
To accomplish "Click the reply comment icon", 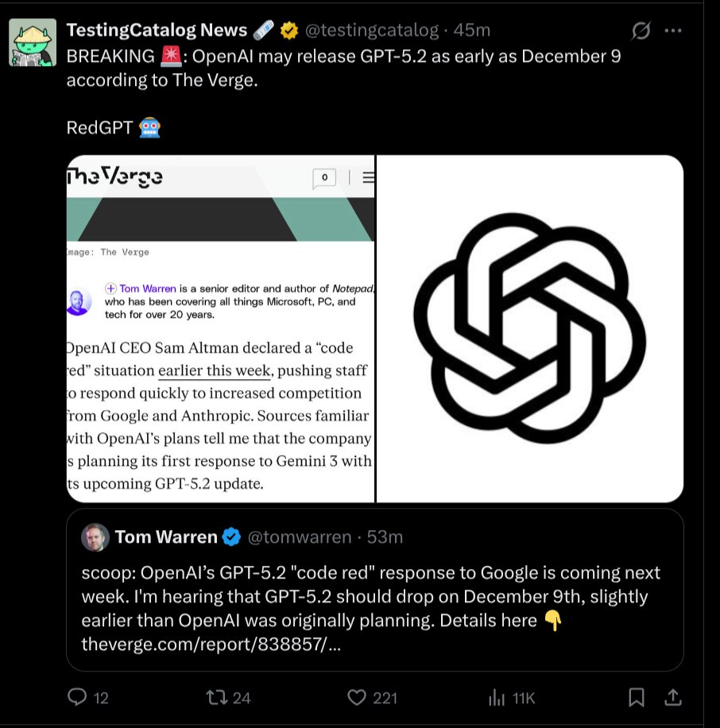I will click(x=78, y=697).
